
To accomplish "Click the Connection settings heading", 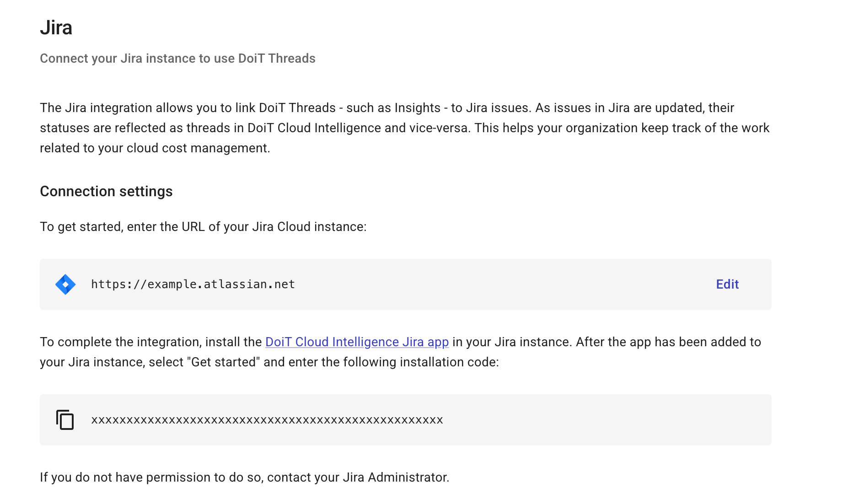I will point(106,191).
